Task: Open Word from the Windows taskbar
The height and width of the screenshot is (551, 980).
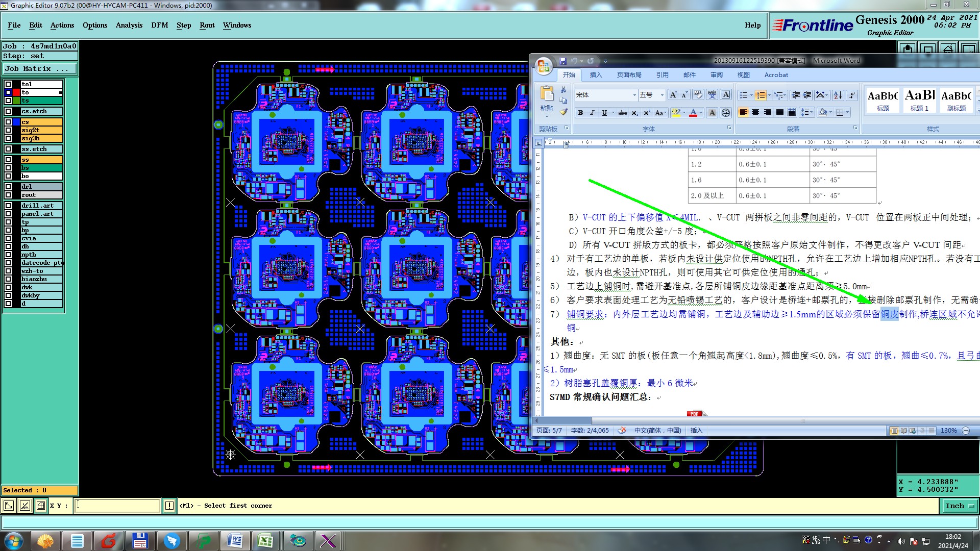Action: click(x=235, y=540)
